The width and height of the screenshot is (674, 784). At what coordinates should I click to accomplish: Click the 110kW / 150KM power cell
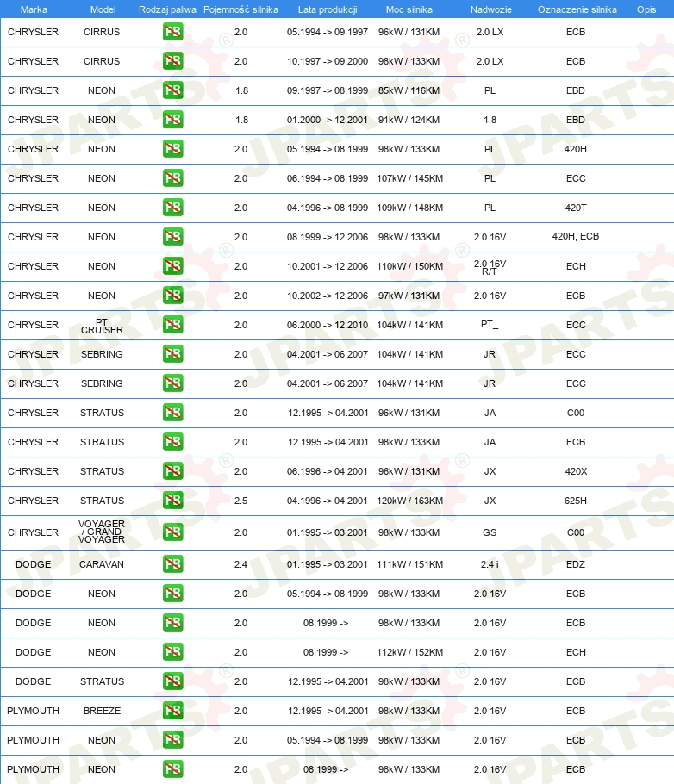(x=409, y=266)
